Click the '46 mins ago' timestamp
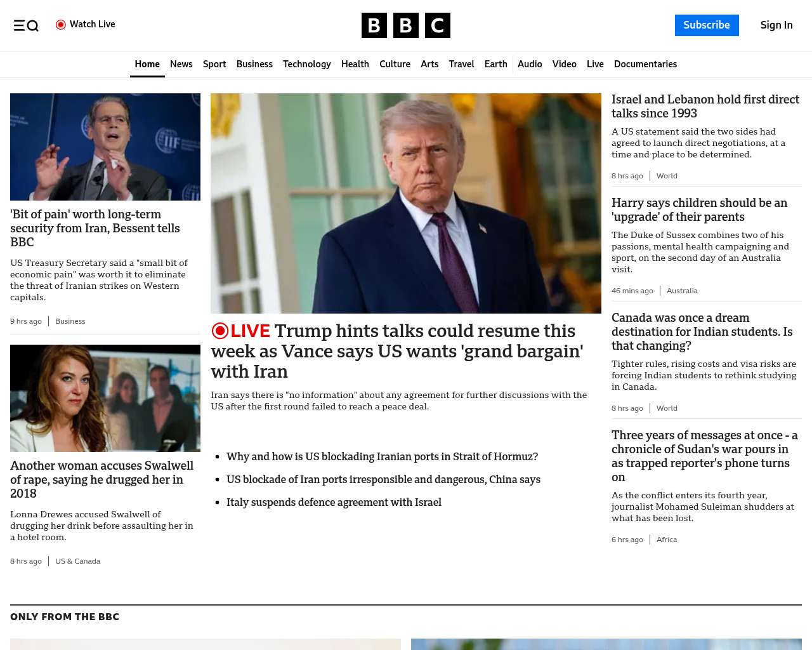Viewport: 812px width, 650px height. [x=632, y=291]
